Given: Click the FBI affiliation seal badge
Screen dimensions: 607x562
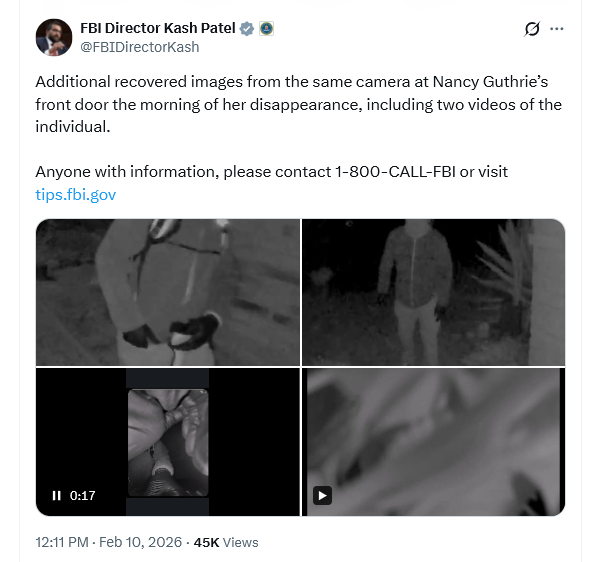Looking at the screenshot, I should [x=266, y=28].
